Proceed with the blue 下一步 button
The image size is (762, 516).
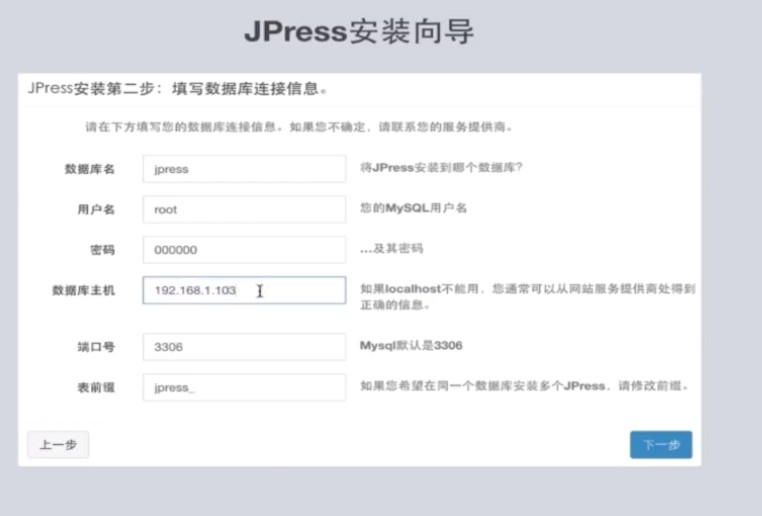pyautogui.click(x=661, y=445)
